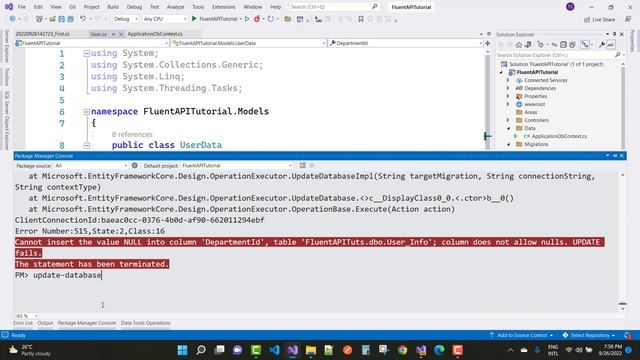Viewport: 640px width, 360px height.
Task: Open the Debug menu
Action: click(x=134, y=7)
